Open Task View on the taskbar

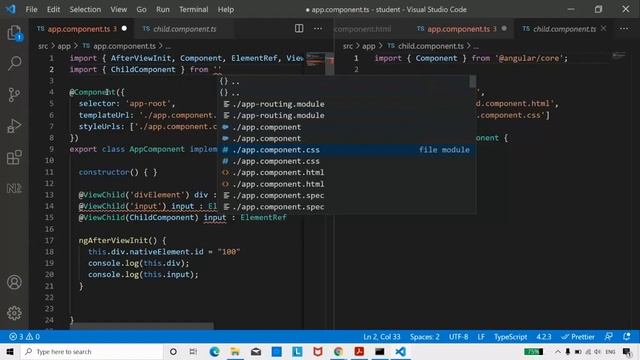193,351
